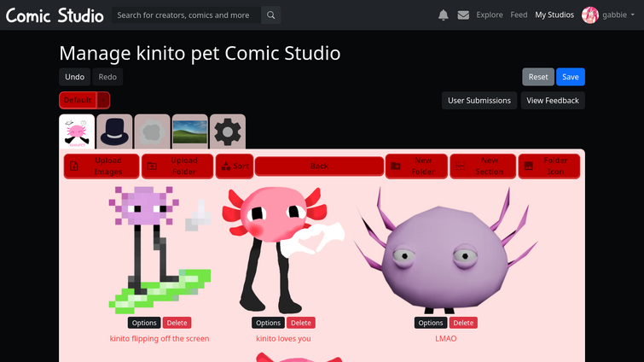Select the kinito heart hands thumbnail
The image size is (644, 362).
[x=283, y=250]
